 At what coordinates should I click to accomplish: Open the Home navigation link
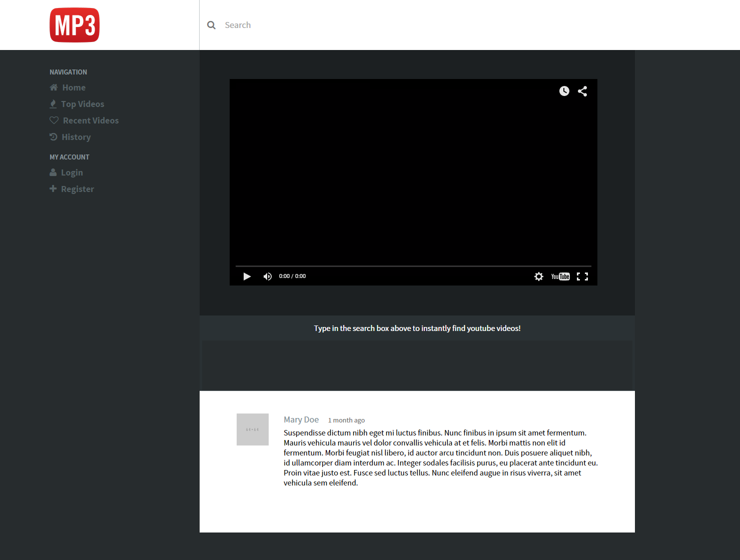74,87
